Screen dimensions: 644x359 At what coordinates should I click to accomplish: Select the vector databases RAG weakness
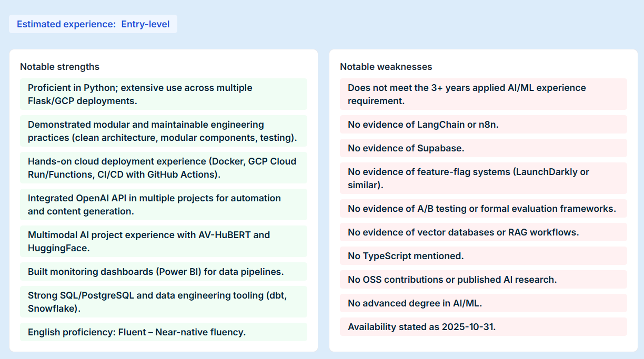click(483, 232)
